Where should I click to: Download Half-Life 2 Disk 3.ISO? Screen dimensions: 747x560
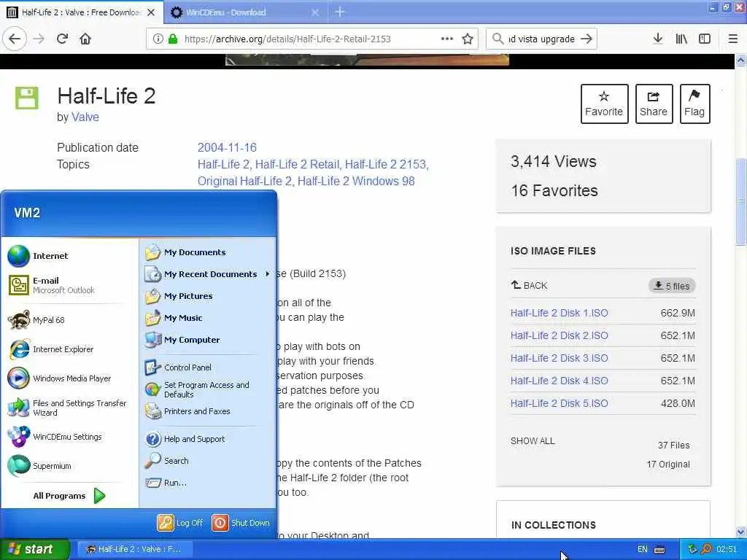point(559,358)
